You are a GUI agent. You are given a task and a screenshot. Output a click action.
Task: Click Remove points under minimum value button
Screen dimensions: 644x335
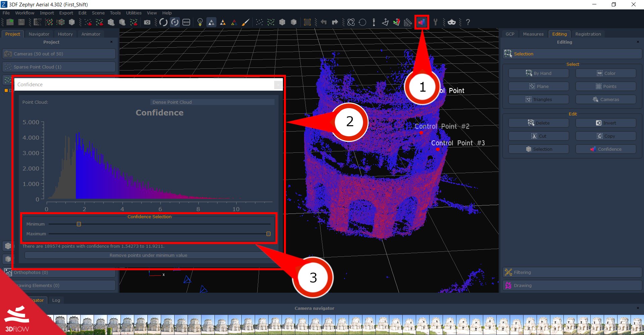pyautogui.click(x=148, y=255)
